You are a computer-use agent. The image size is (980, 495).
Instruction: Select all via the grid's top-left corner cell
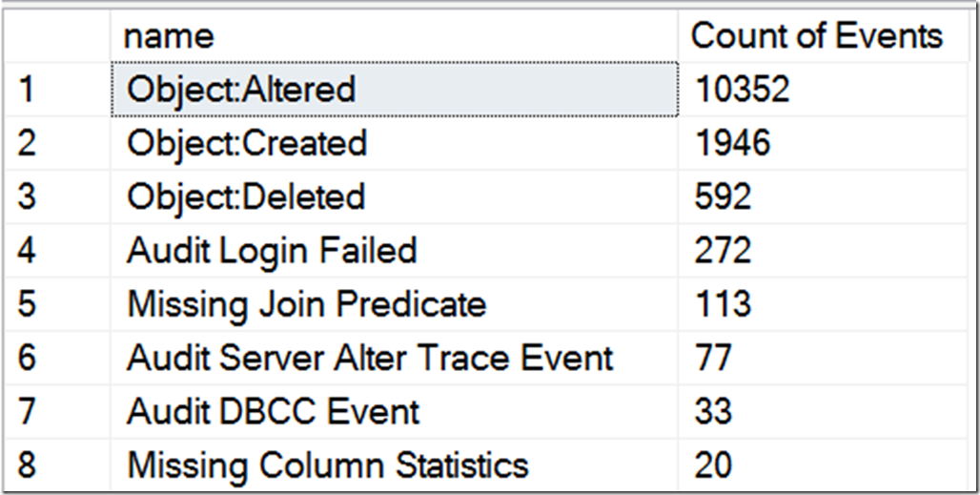(55, 36)
